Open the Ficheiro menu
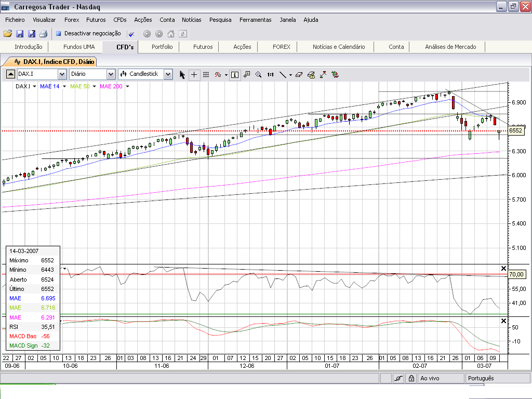Screen dimensions: 532x399 pyautogui.click(x=15, y=20)
